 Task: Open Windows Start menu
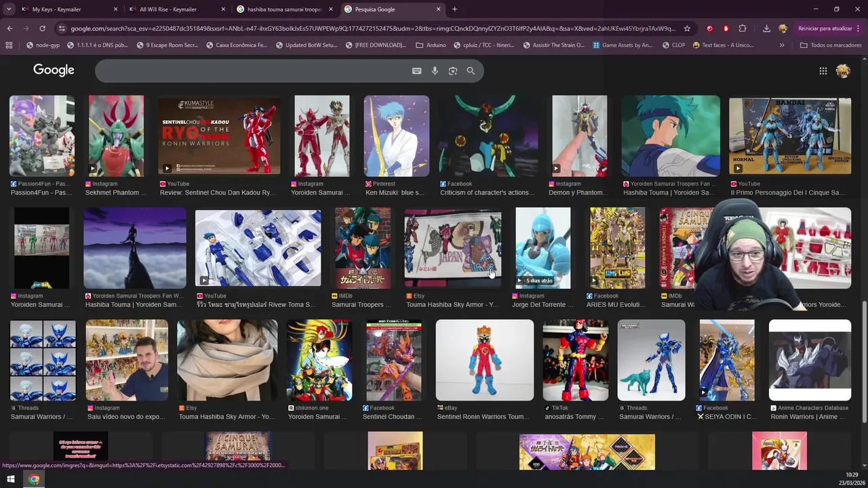(10, 479)
